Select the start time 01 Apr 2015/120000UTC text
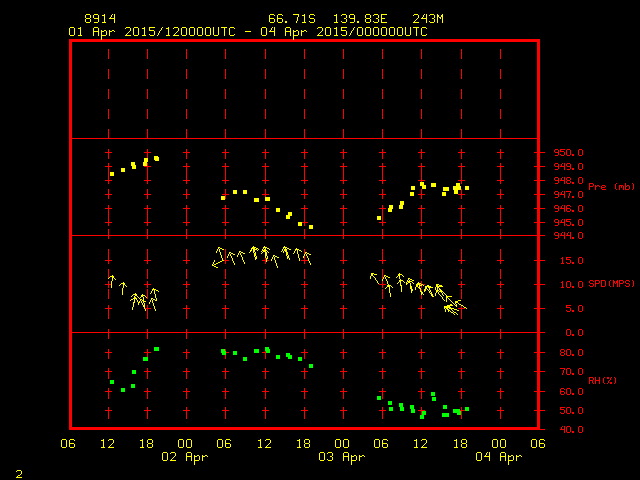Screen dimensions: 640x480 click(x=151, y=31)
